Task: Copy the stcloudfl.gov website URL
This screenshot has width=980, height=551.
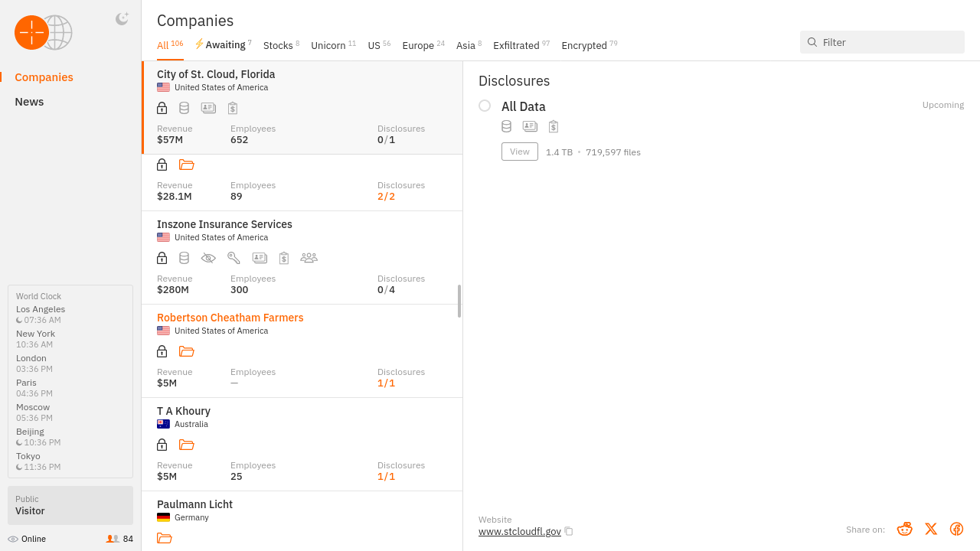Action: pyautogui.click(x=569, y=531)
